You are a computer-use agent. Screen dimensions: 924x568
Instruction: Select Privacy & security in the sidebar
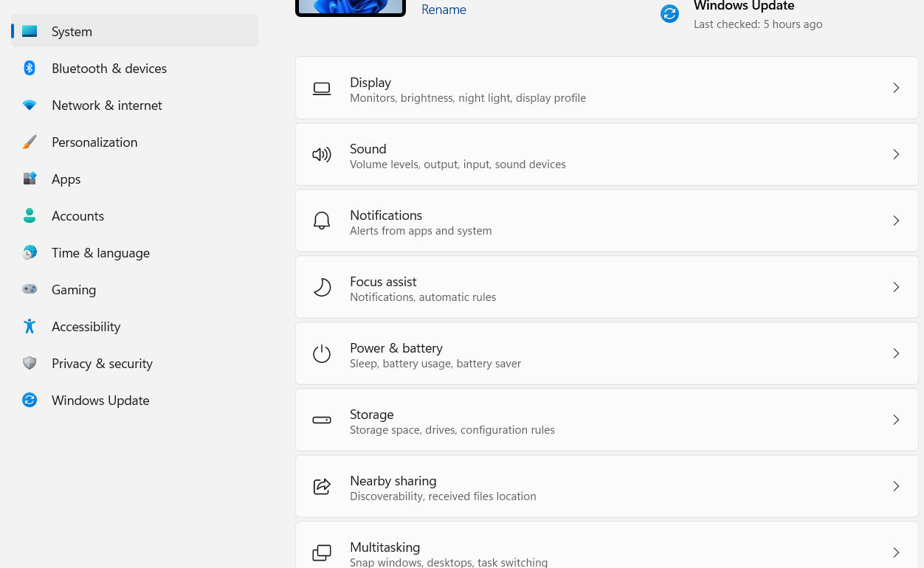102,363
